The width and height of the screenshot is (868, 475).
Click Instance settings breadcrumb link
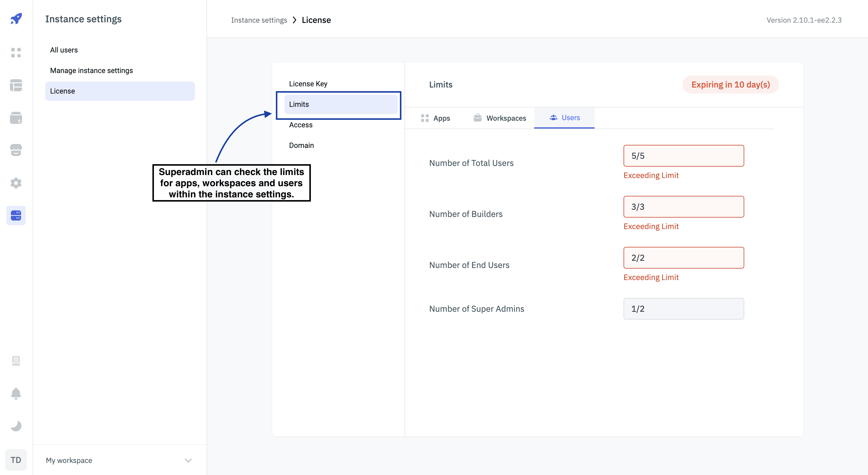(x=259, y=20)
